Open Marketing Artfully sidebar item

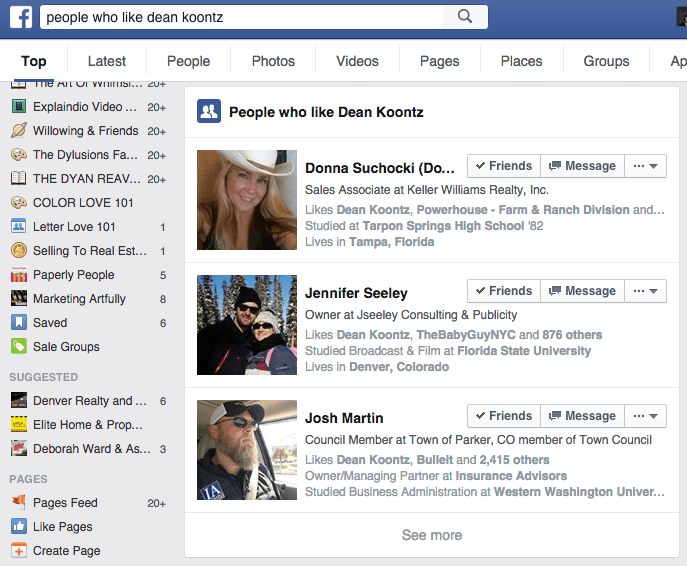(x=88, y=299)
